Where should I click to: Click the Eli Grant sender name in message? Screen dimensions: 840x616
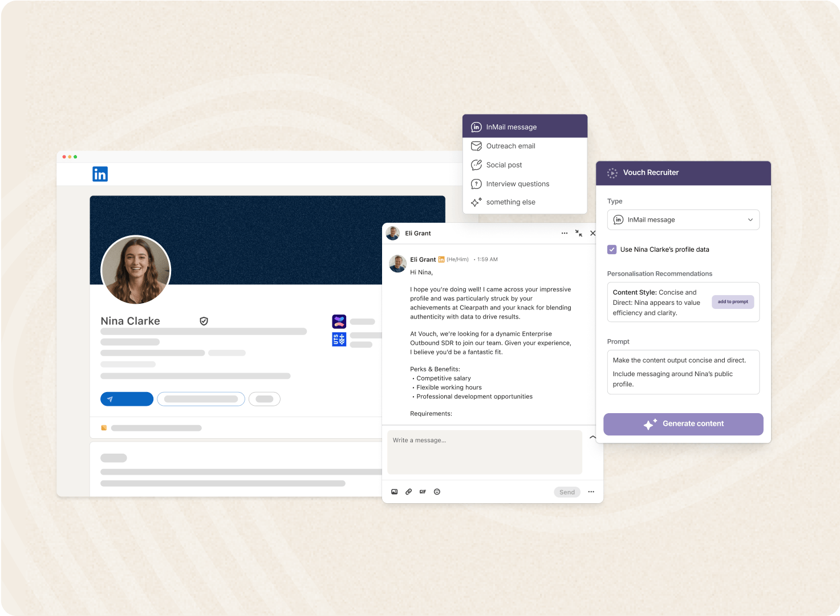(423, 259)
